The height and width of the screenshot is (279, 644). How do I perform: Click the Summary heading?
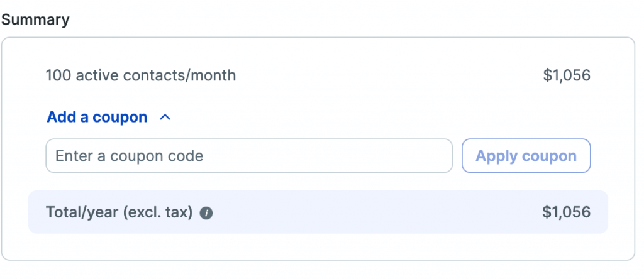pos(35,19)
